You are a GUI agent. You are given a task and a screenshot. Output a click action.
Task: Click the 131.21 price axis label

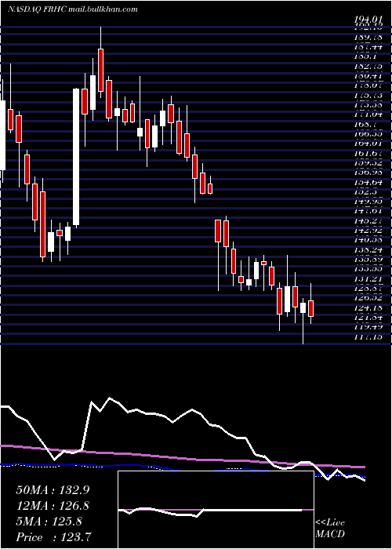tap(368, 279)
